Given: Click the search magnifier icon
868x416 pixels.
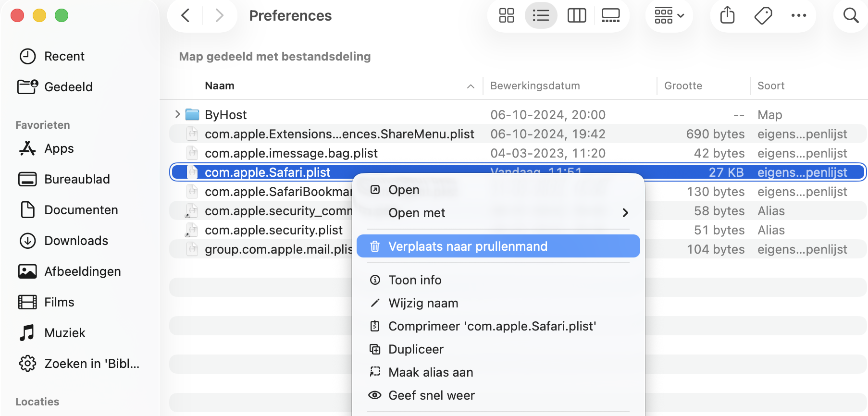Looking at the screenshot, I should [851, 15].
